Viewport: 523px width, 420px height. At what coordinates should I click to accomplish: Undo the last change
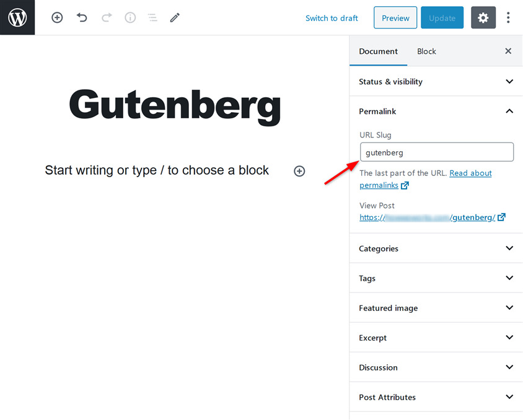82,18
